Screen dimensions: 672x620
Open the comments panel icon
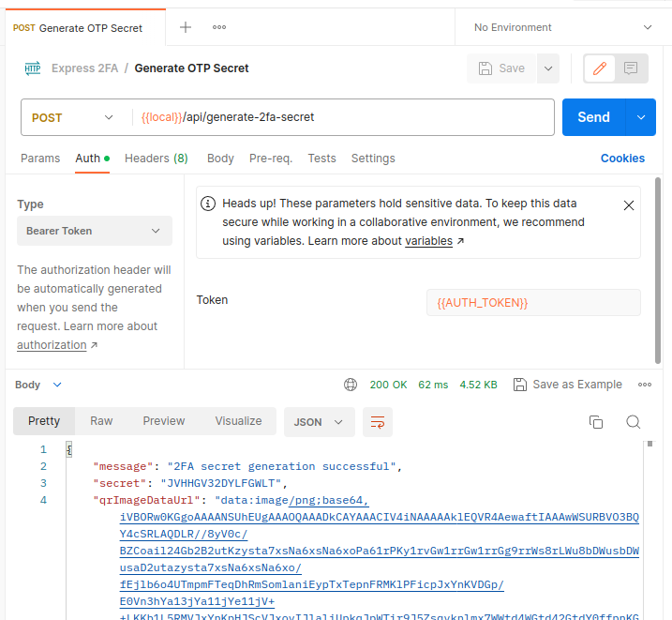631,68
